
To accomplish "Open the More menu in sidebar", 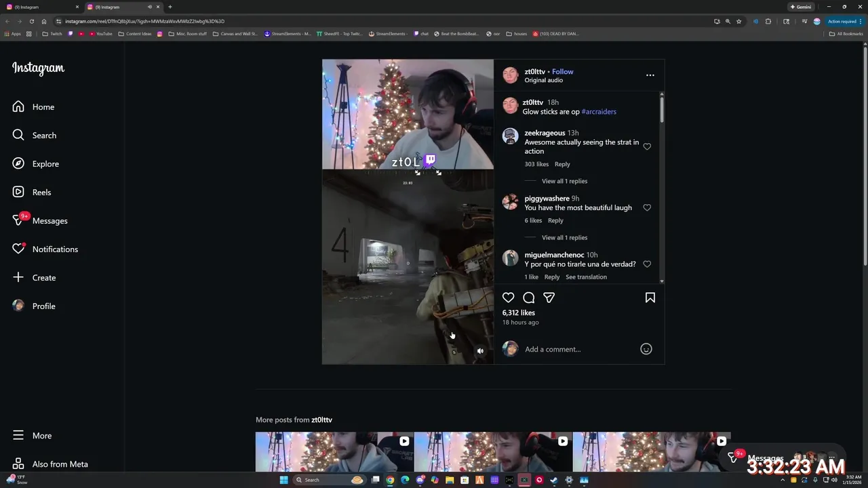I will coord(32,436).
